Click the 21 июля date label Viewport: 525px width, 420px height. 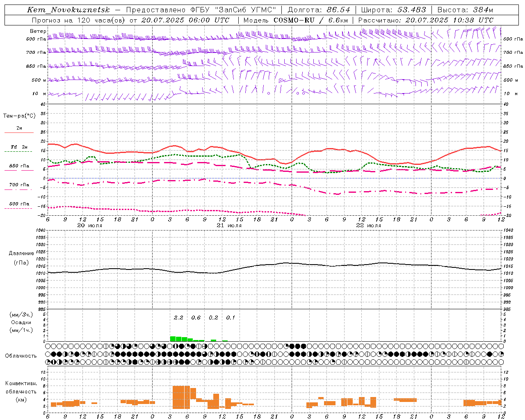click(229, 225)
